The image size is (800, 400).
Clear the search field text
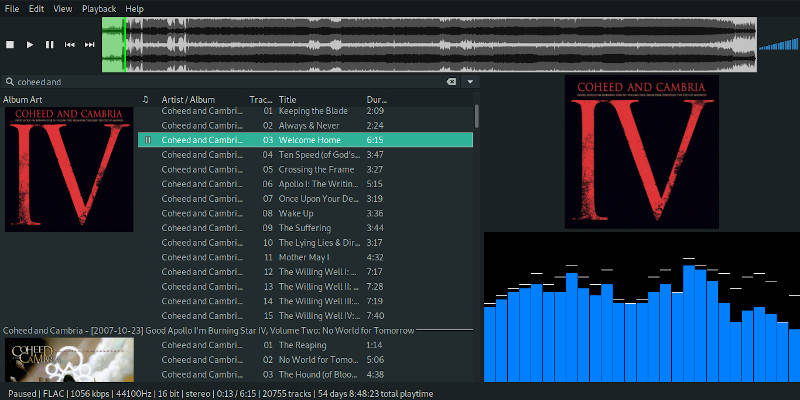pos(451,82)
